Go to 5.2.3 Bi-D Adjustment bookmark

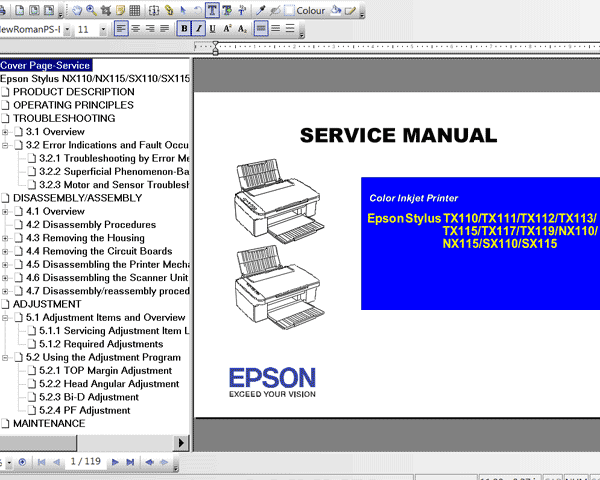coord(89,397)
